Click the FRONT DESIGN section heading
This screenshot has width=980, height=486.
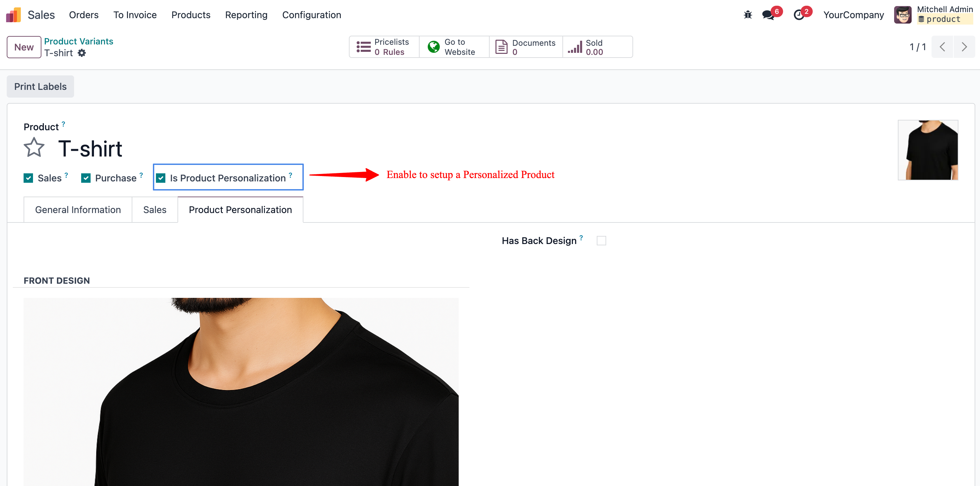coord(57,280)
